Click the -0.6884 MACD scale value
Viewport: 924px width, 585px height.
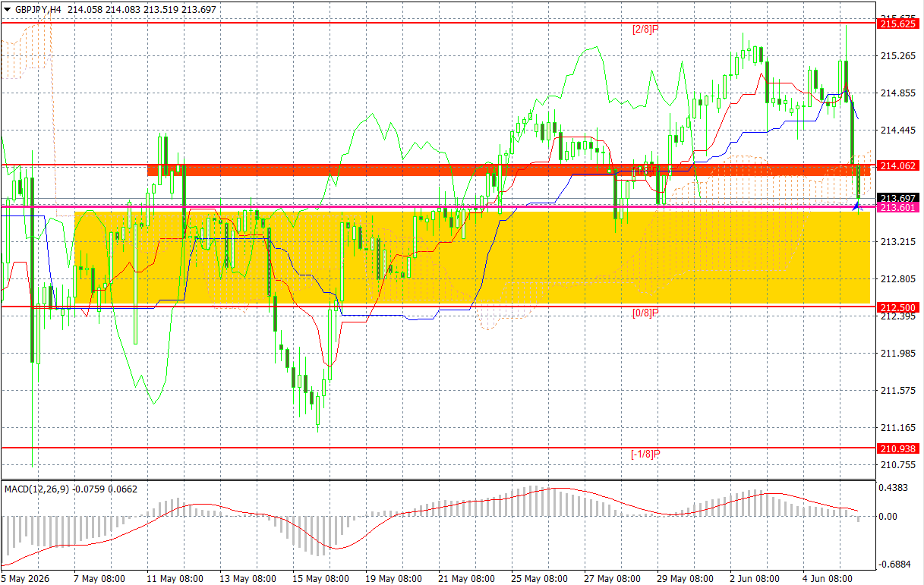894,564
